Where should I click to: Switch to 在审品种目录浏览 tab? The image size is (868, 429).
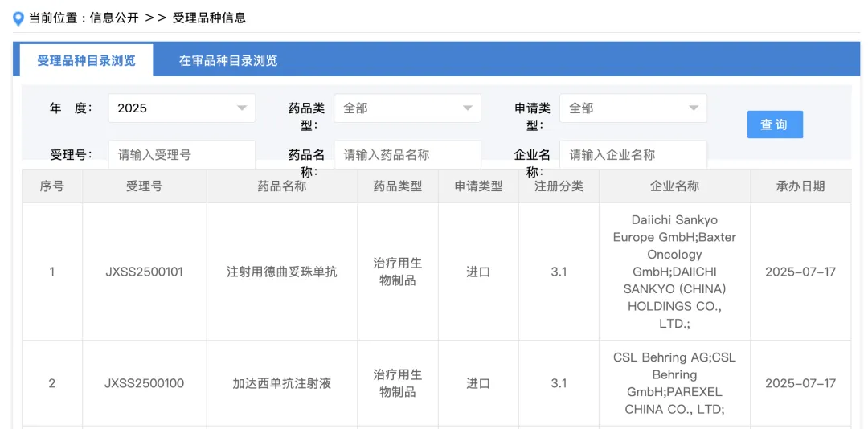point(228,60)
